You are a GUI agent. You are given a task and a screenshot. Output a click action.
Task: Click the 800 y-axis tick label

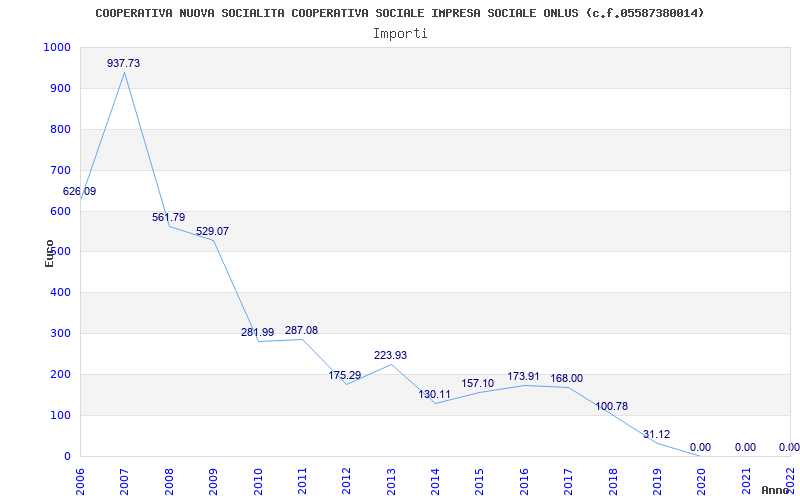click(61, 129)
